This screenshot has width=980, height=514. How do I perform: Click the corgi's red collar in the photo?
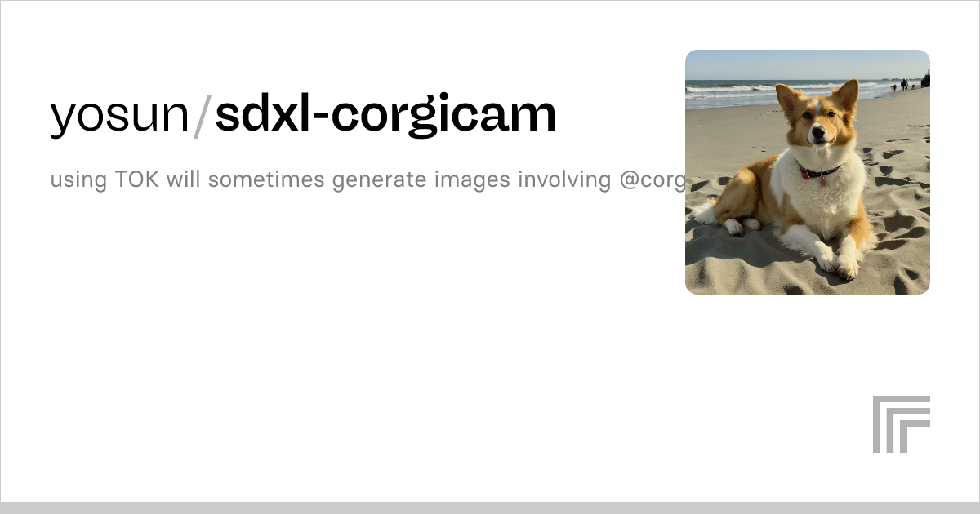click(x=819, y=172)
